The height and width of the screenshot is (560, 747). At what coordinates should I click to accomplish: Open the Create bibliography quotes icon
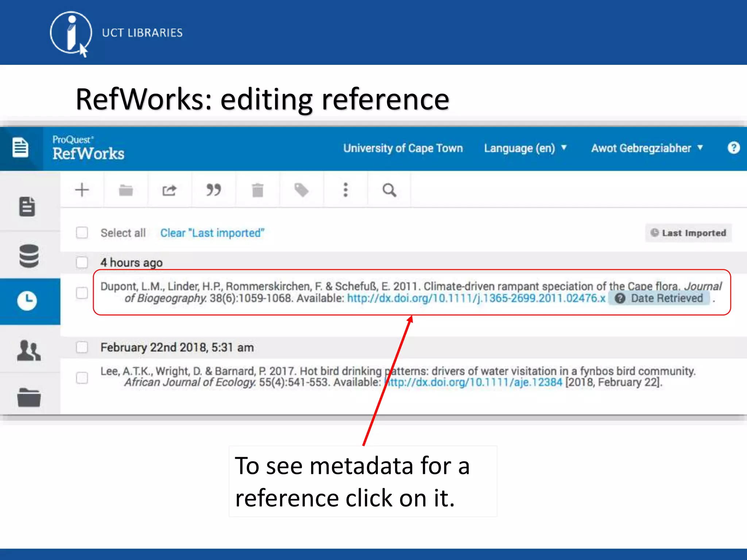(213, 190)
